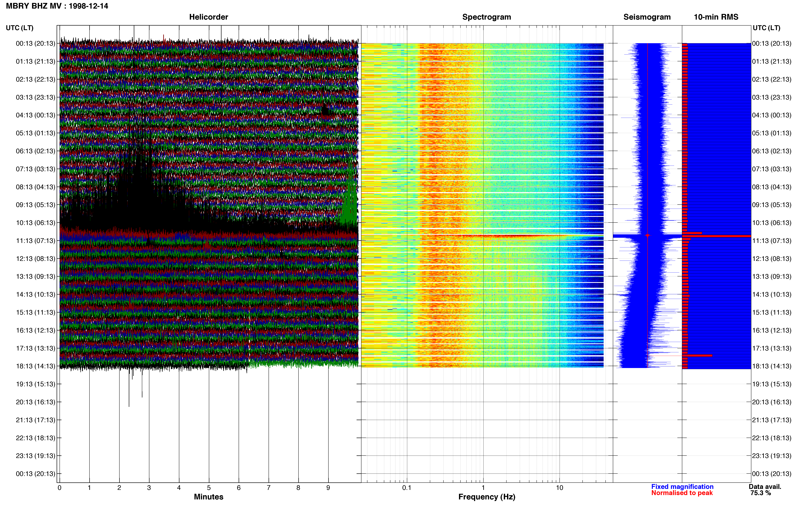Click 14:13 (10:13) label beside the Helicorder
812x508 pixels.
point(36,295)
